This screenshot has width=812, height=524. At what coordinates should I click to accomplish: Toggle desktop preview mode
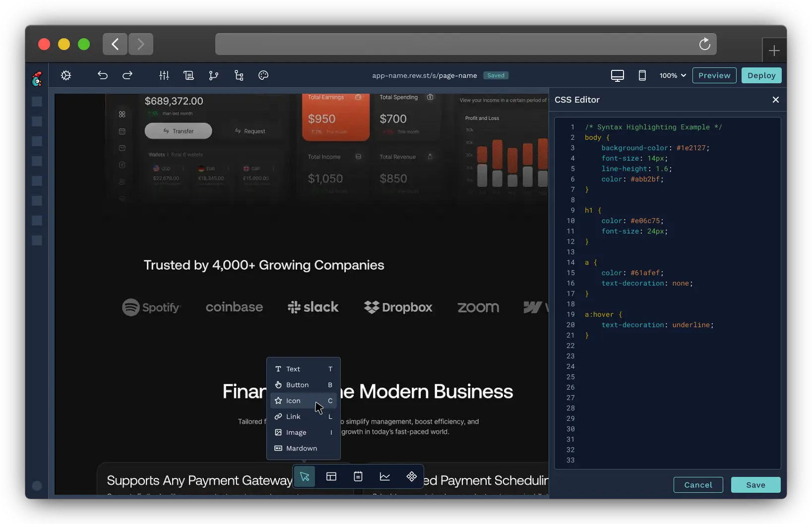(618, 75)
